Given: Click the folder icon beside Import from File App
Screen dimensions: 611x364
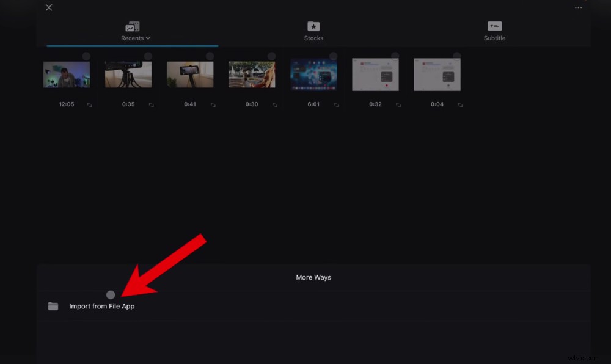Looking at the screenshot, I should tap(53, 306).
